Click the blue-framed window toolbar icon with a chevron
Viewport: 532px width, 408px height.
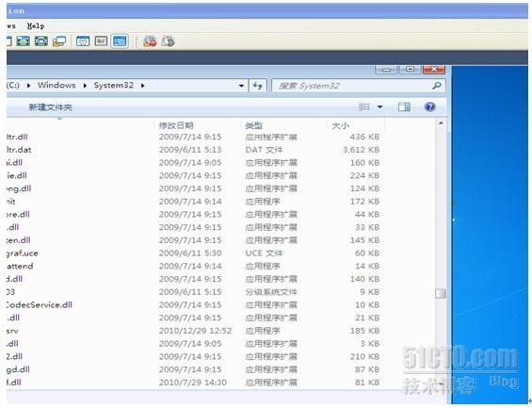click(x=83, y=41)
